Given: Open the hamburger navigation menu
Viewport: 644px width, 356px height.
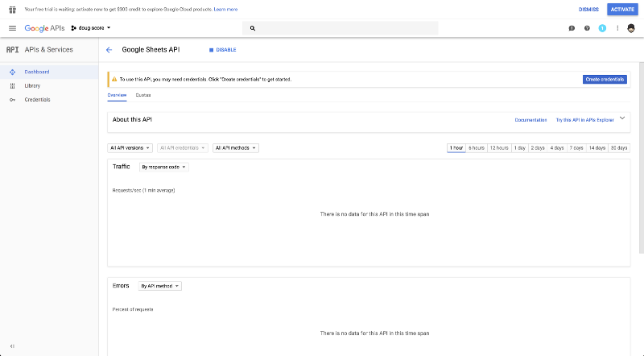Looking at the screenshot, I should 12,28.
